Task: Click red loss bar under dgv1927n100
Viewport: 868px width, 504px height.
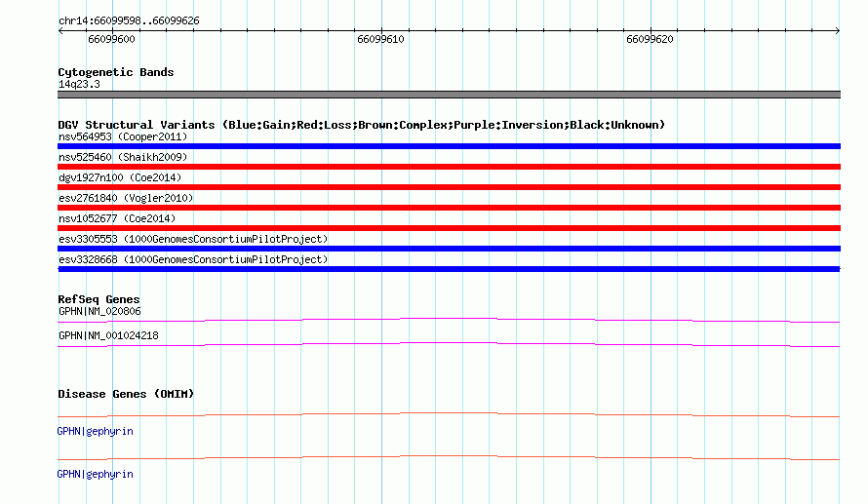Action: [x=449, y=187]
